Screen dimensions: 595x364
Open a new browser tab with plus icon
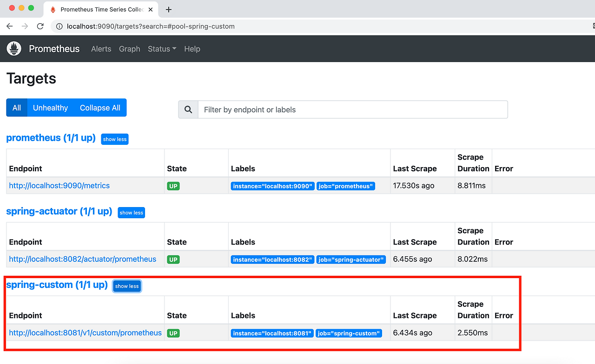tap(169, 9)
